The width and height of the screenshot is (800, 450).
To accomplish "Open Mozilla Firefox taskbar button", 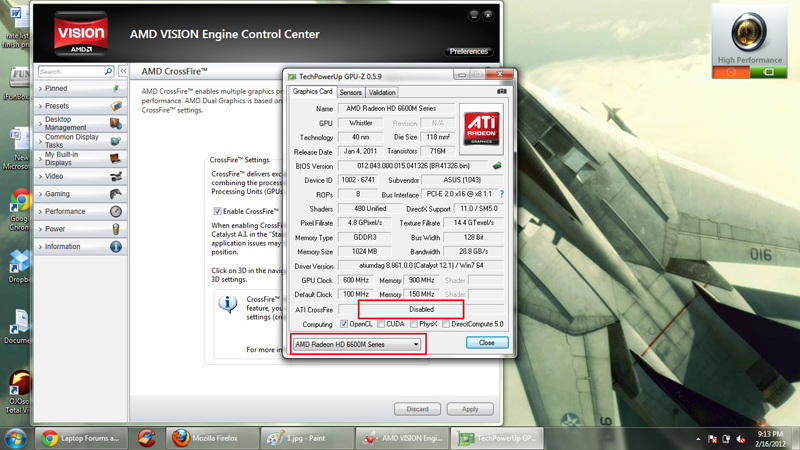I will pyautogui.click(x=213, y=438).
